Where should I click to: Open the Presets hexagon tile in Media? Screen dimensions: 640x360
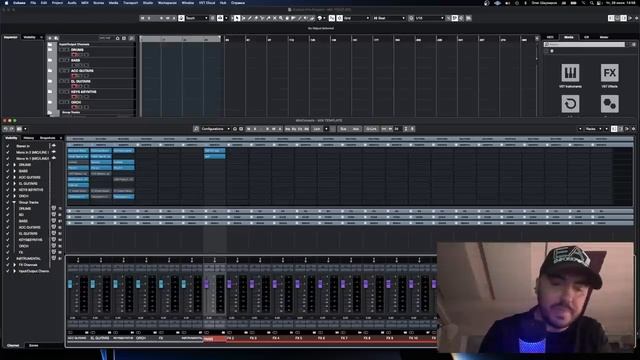(609, 104)
